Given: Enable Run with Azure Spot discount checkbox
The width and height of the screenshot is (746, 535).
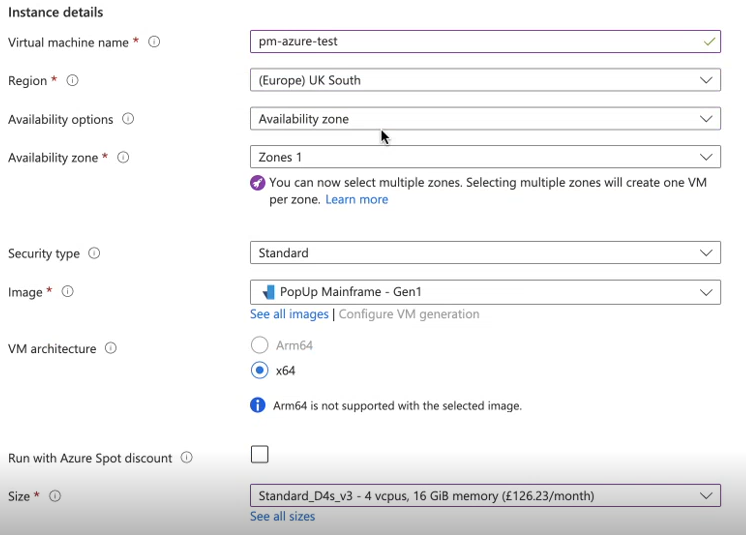Looking at the screenshot, I should pos(259,454).
